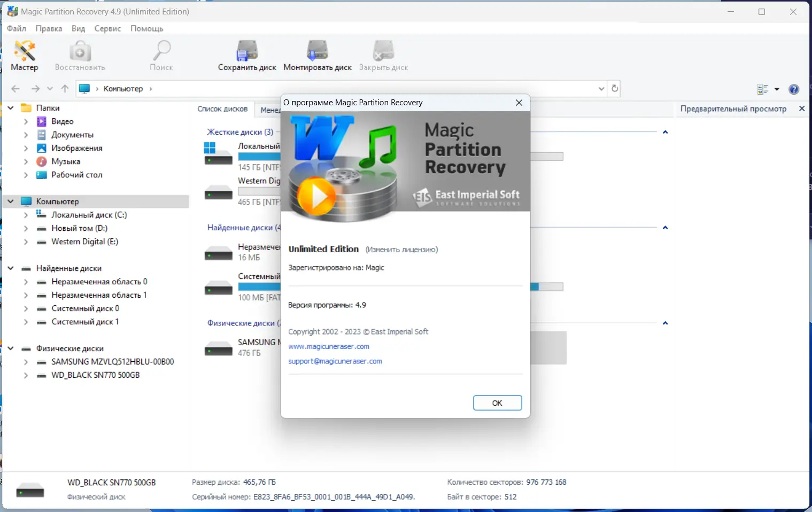
Task: Open help via the question mark icon
Action: 793,89
